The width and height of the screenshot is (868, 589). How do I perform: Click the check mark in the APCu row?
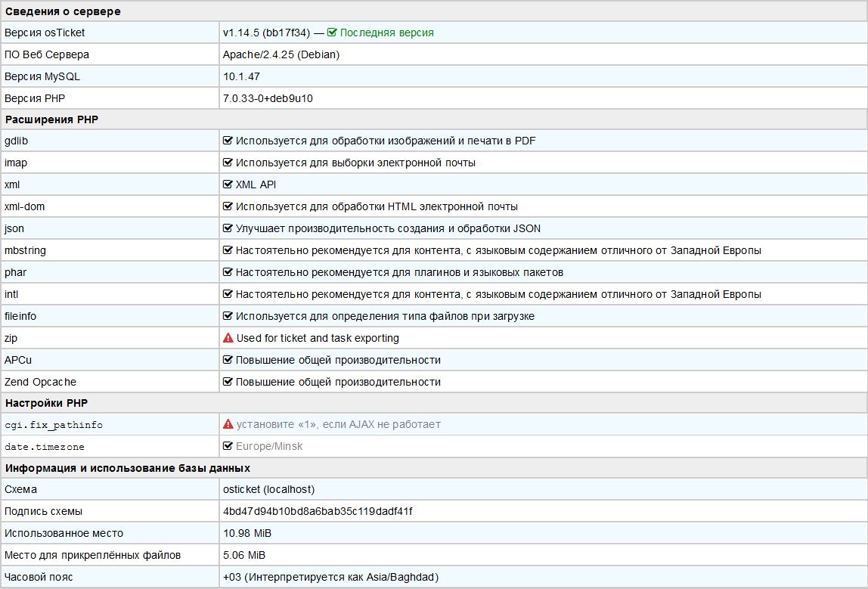(228, 360)
